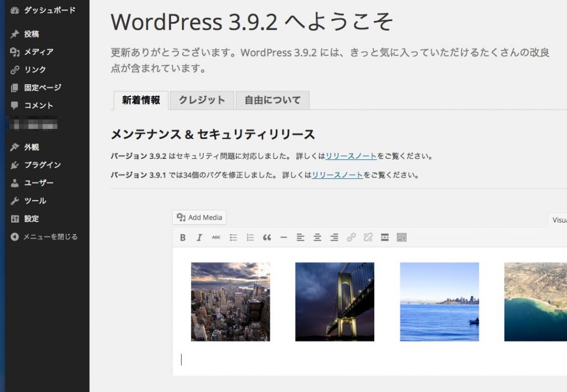Screen dimensions: 567x392
Task: Click the paintbrush icon beside 外観
Action: 14,147
